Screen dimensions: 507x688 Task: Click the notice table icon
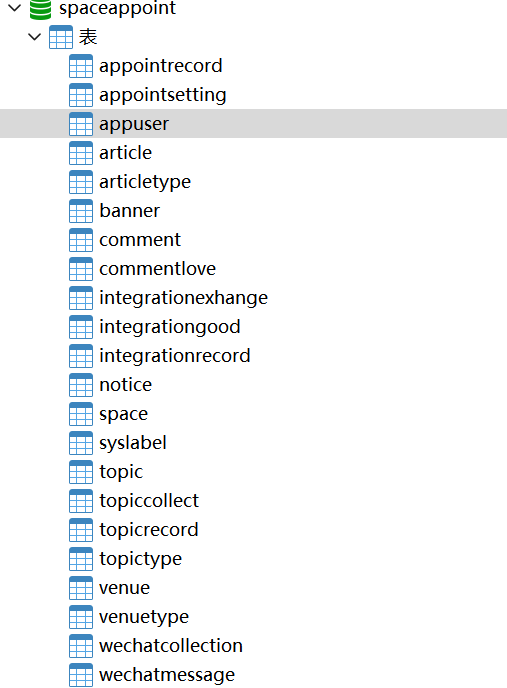pyautogui.click(x=81, y=385)
